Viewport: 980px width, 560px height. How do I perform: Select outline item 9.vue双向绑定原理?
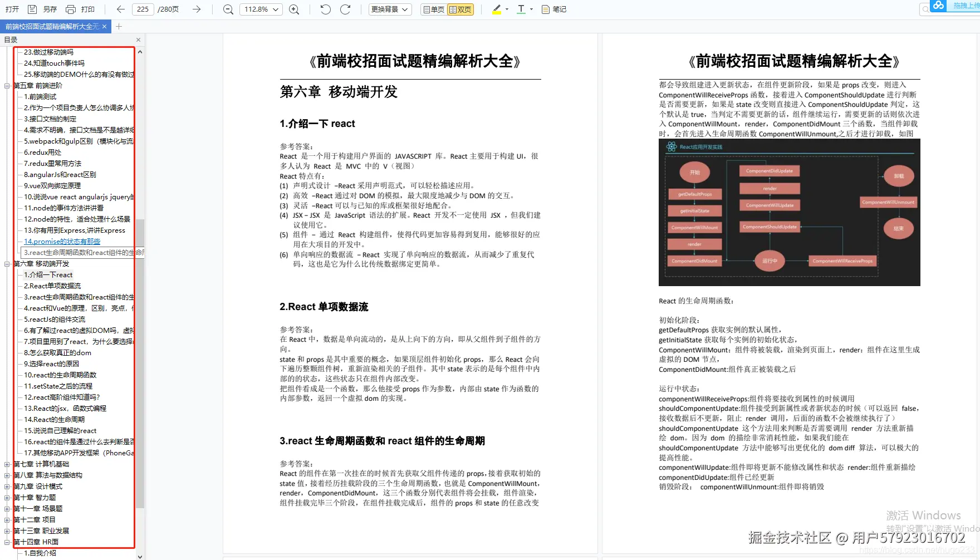tap(52, 186)
